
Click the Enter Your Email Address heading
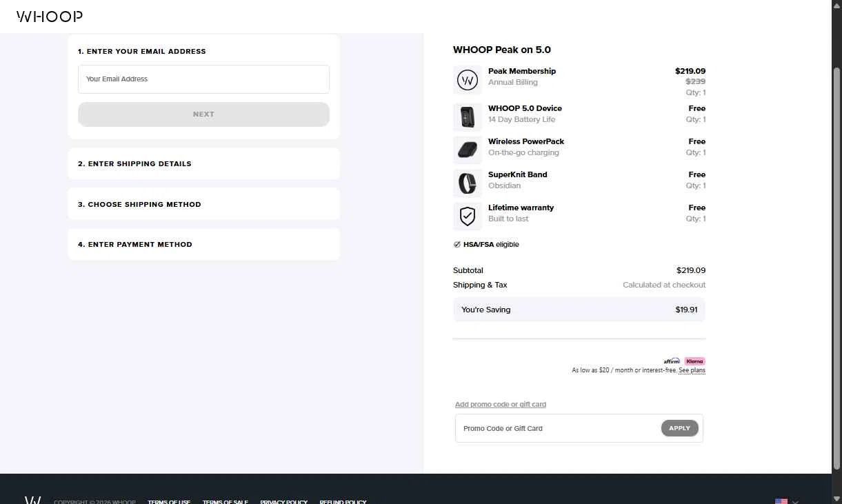(142, 52)
